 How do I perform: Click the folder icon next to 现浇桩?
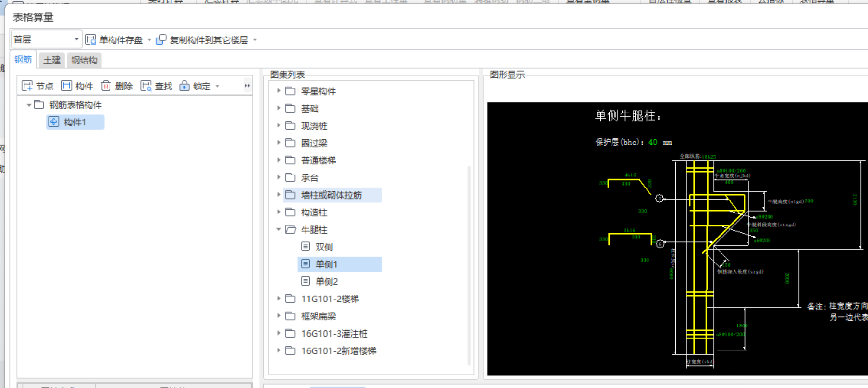291,125
